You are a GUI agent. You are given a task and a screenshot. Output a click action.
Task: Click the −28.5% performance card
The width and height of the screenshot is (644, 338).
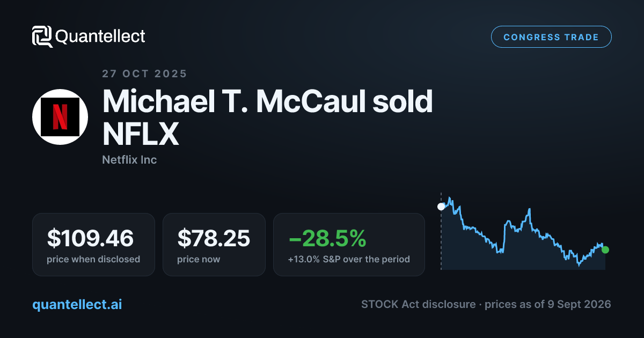349,245
